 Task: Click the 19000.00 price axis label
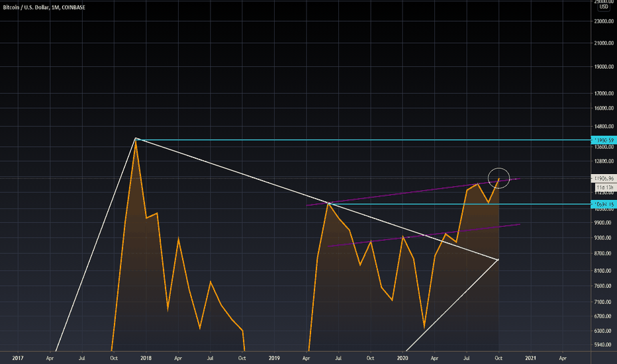tap(604, 67)
